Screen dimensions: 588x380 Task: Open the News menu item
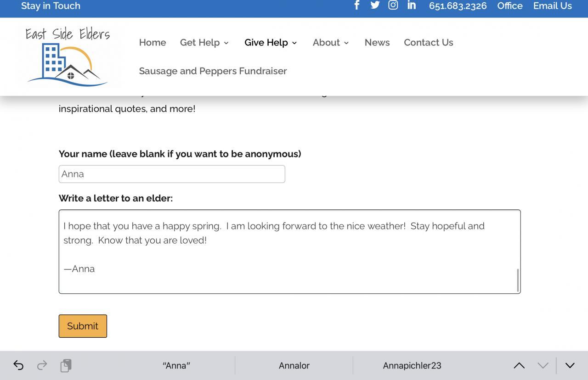(x=377, y=43)
